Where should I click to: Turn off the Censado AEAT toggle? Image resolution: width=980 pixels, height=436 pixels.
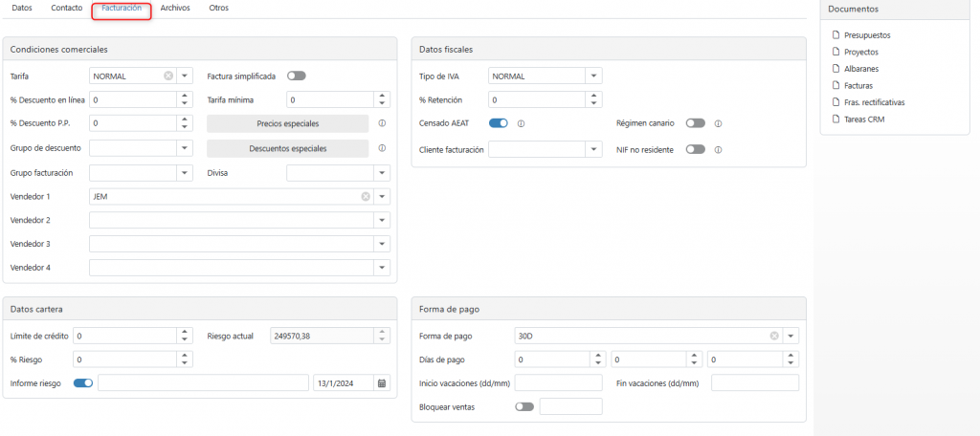[x=498, y=123]
